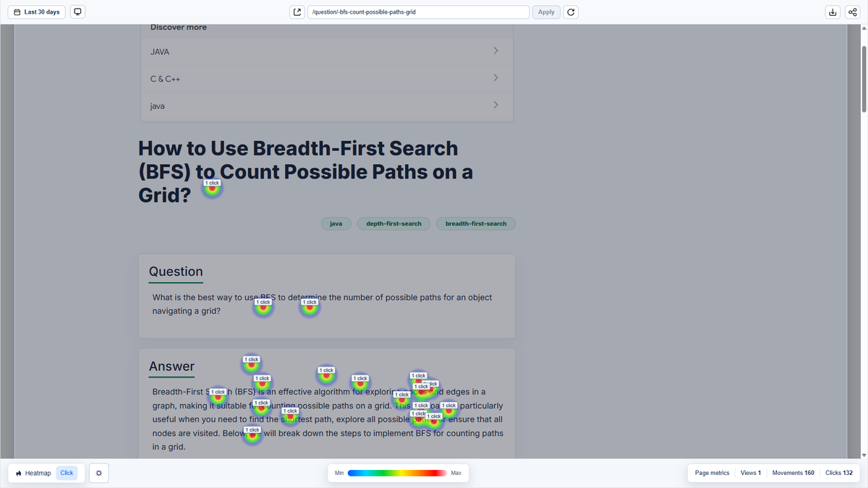Open heatmap settings via the brightness icon

coord(99,473)
